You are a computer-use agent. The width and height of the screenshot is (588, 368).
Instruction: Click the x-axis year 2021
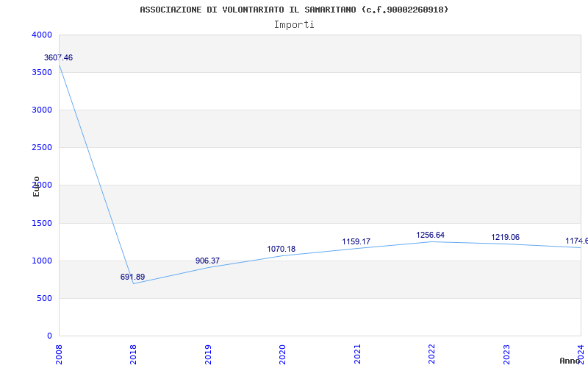click(357, 354)
